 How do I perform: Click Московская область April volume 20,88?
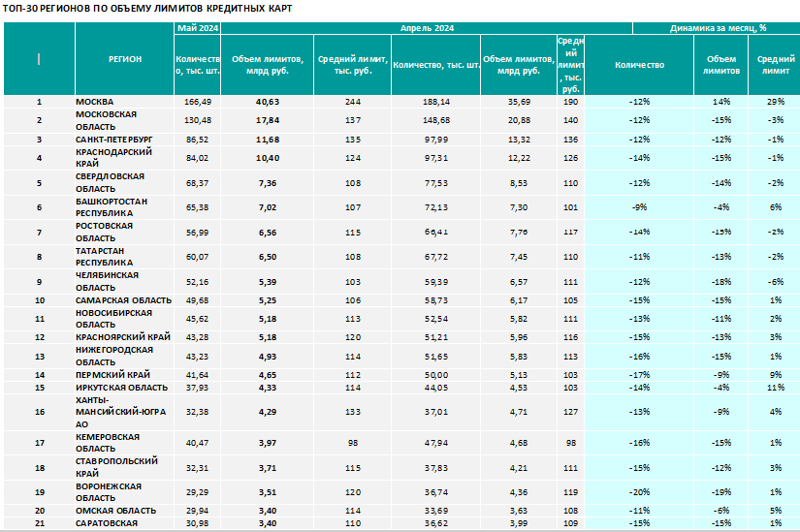(x=519, y=120)
